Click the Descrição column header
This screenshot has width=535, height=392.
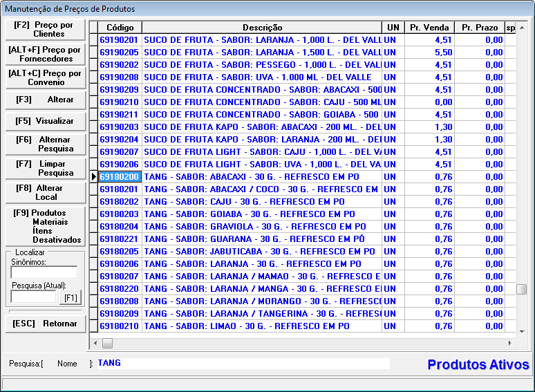click(262, 28)
